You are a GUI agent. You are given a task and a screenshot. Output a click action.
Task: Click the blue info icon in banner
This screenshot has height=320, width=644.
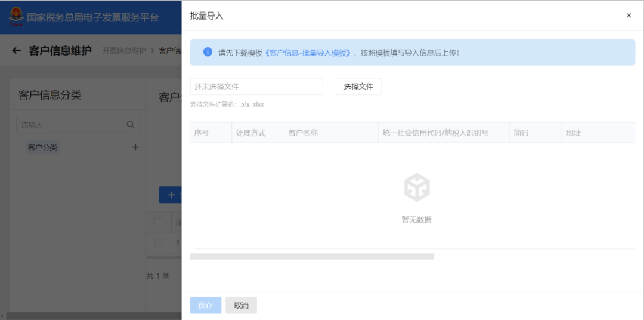tap(208, 52)
